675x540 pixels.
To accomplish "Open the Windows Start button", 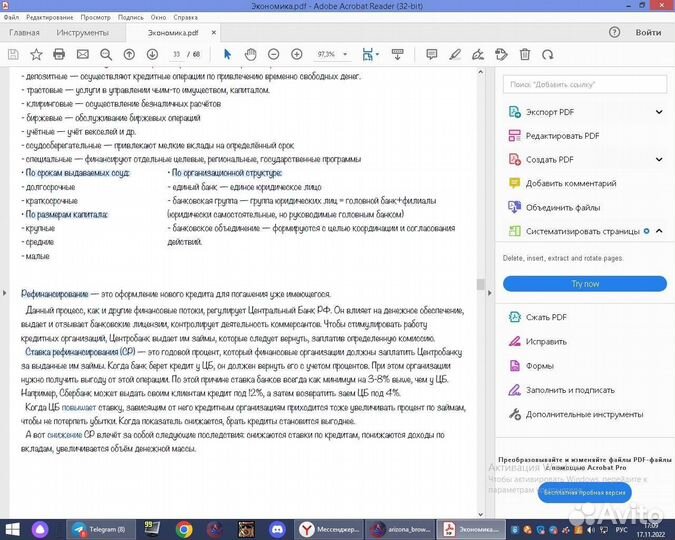I will [12, 529].
